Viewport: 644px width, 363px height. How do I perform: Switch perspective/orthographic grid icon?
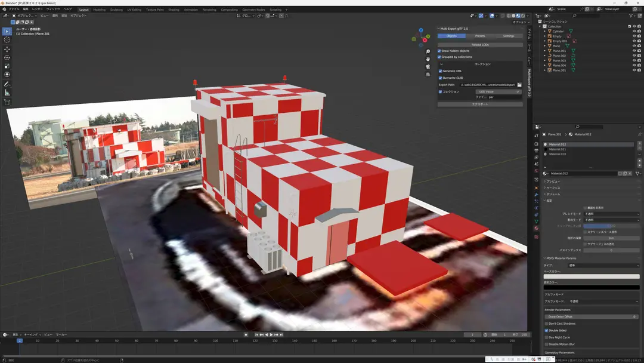428,75
